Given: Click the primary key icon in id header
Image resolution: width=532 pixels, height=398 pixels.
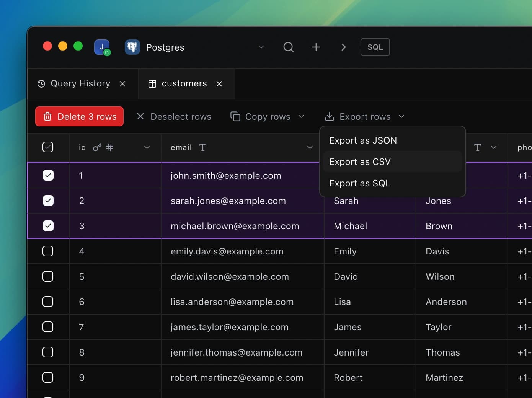Looking at the screenshot, I should [97, 147].
